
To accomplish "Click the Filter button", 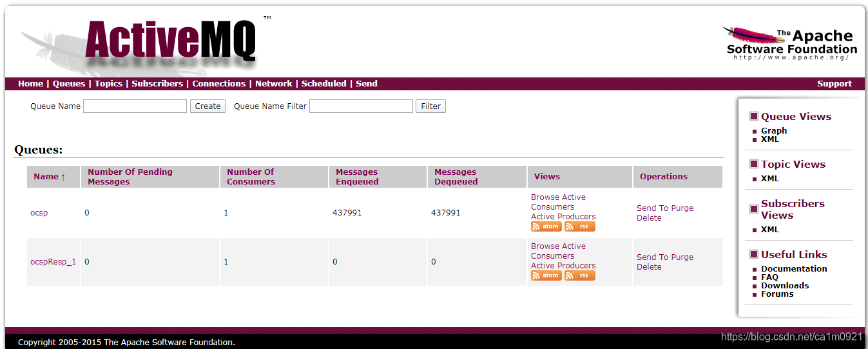I will (431, 106).
